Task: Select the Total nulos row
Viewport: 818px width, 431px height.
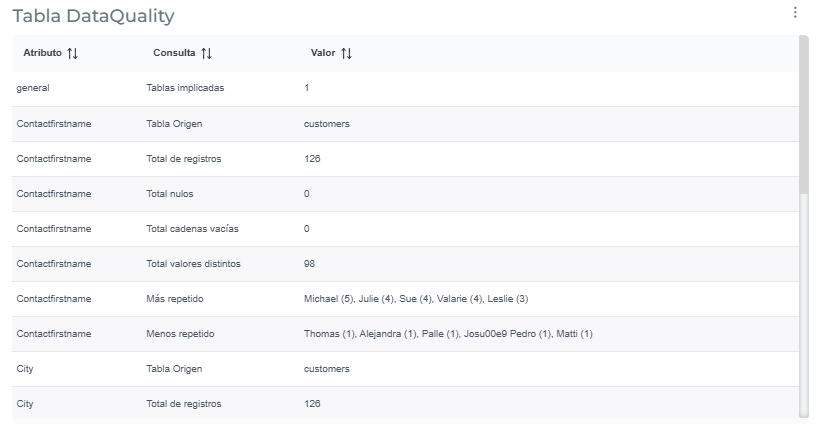Action: pos(405,194)
